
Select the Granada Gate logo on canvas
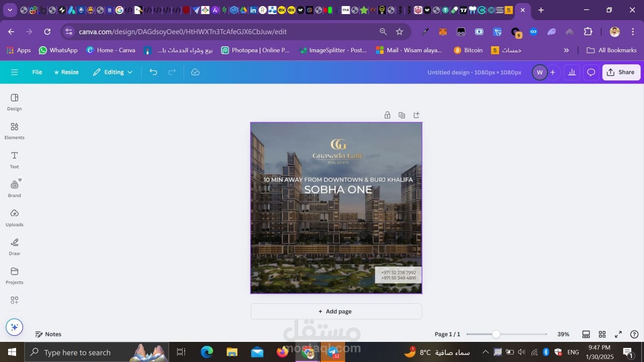[x=338, y=151]
